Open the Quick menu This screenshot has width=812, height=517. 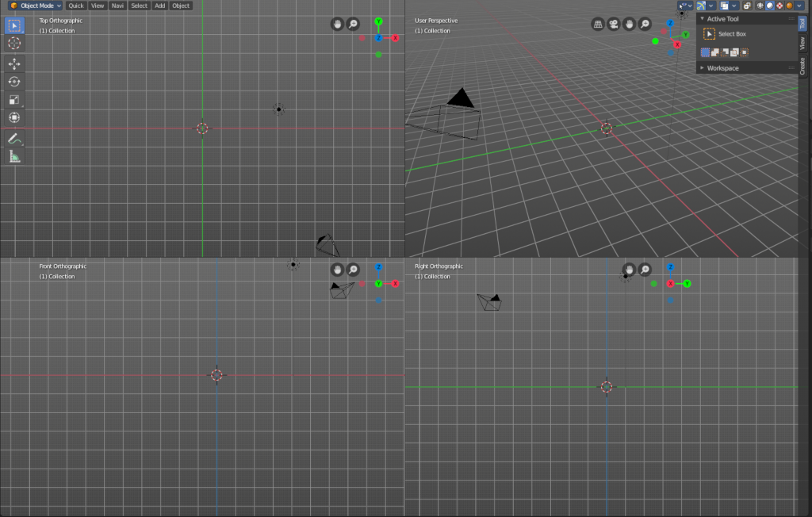[x=76, y=6]
